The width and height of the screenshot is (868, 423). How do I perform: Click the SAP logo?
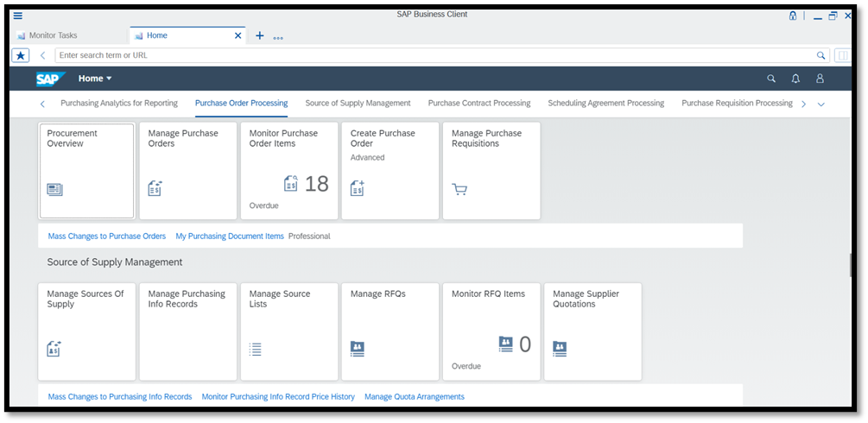point(51,79)
